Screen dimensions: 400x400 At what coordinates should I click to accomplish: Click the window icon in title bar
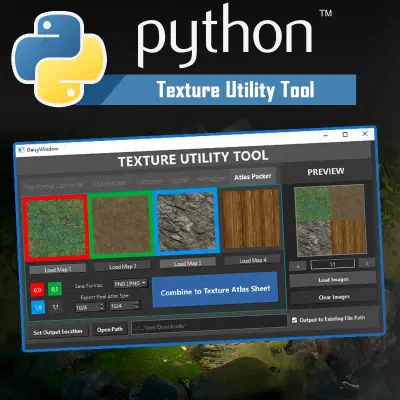[21, 150]
